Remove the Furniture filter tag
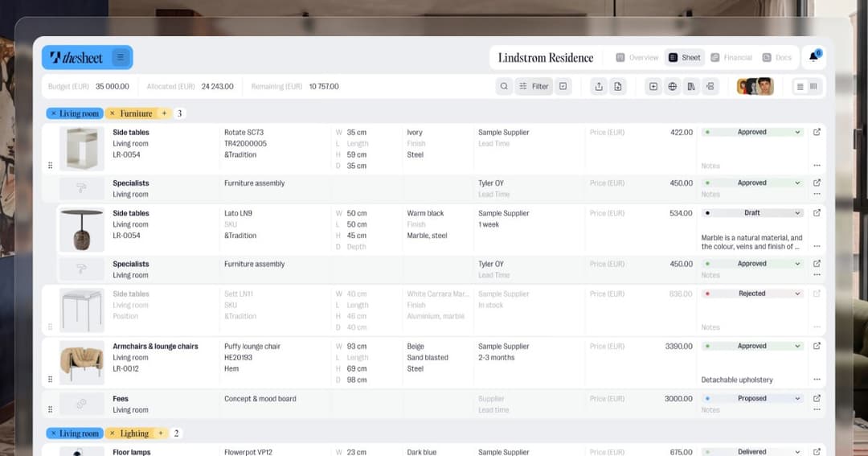The image size is (868, 456). pos(113,113)
